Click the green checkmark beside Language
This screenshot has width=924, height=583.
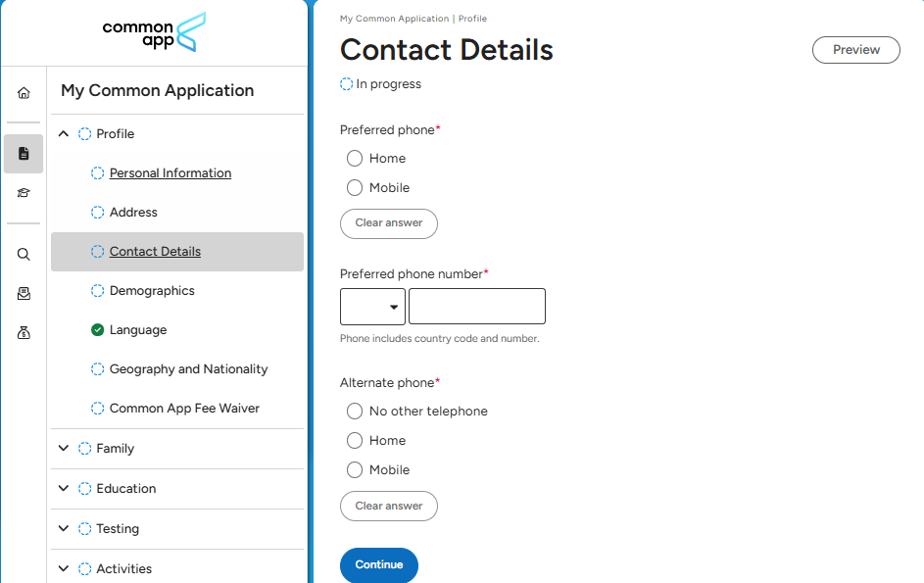97,330
